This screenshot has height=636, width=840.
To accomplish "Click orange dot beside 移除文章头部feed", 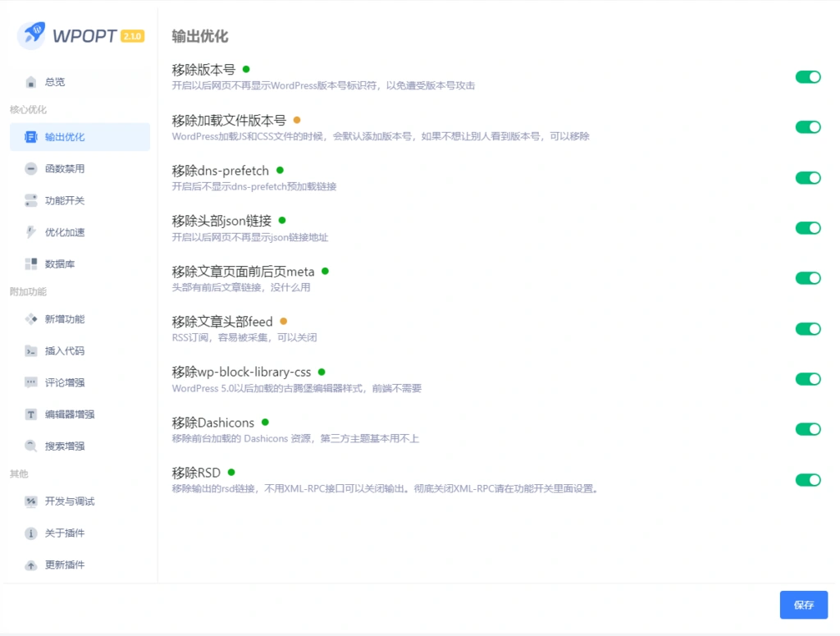I will click(x=284, y=322).
